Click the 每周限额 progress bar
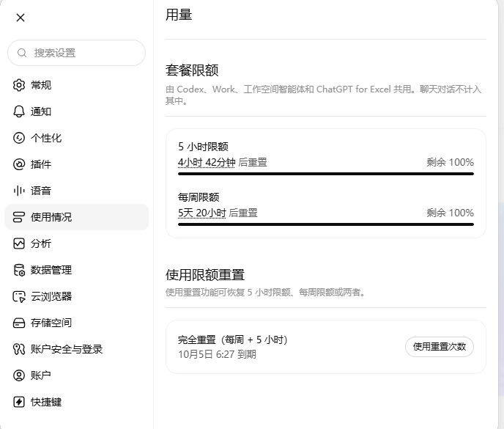Screen dimensions: 504x429 click(326, 224)
